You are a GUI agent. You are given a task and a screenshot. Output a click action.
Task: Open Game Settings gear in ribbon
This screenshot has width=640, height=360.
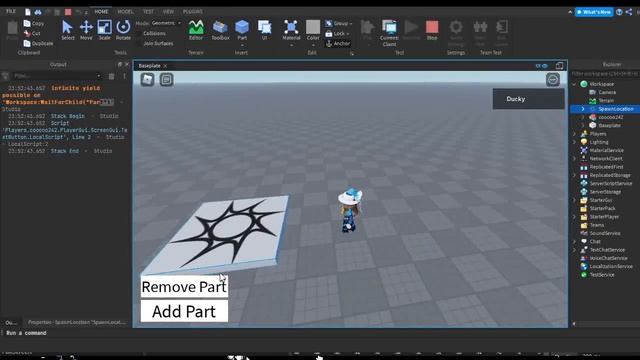tap(456, 28)
